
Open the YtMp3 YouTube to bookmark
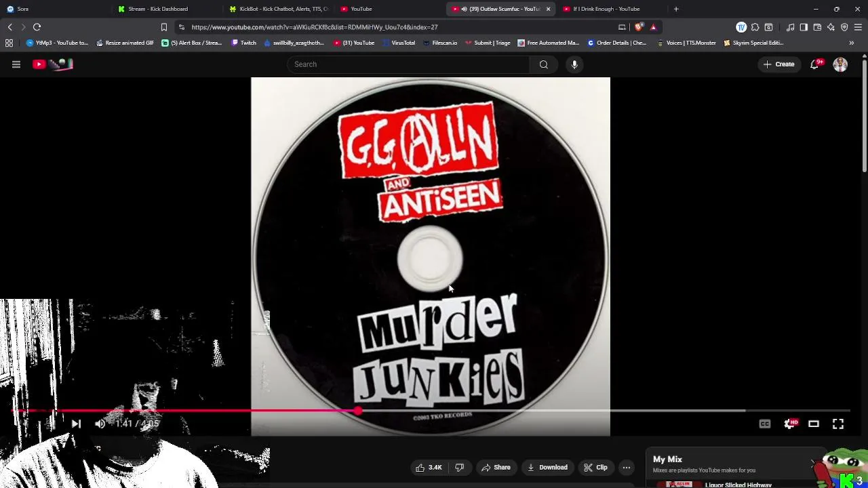pos(57,43)
